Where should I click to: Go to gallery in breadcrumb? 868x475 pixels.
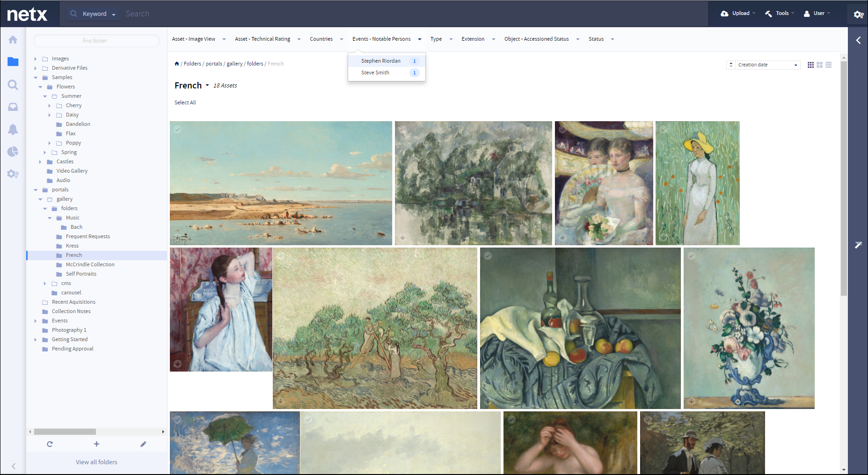pos(234,64)
